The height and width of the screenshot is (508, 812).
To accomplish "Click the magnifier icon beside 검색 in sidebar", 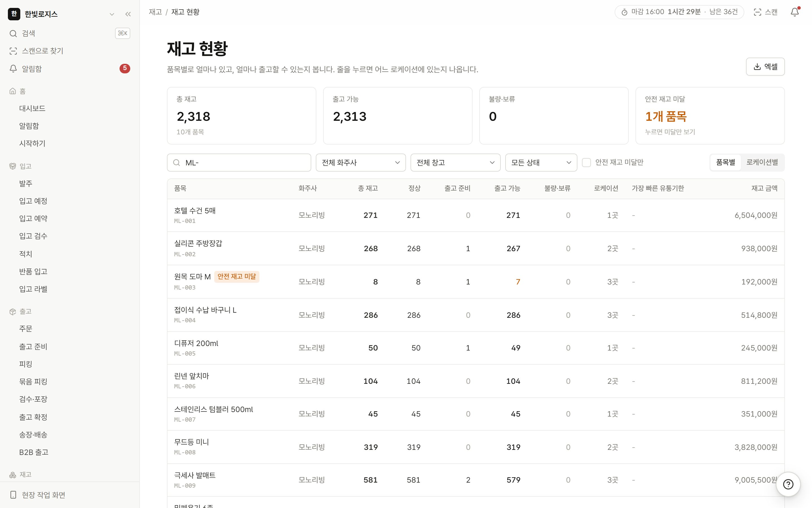I will click(x=13, y=33).
